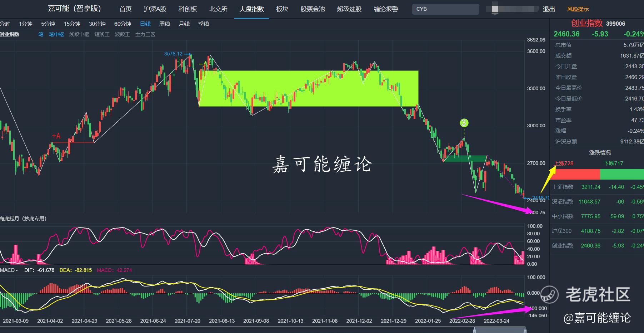
Task: Open the 科创板 market tab
Action: coord(188,9)
